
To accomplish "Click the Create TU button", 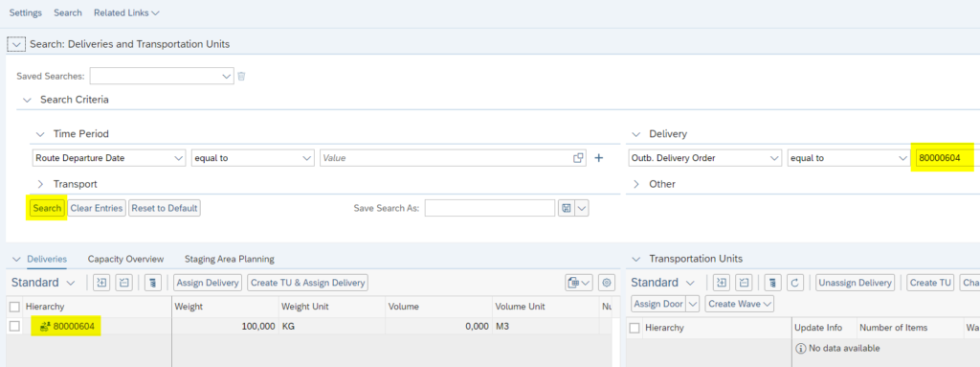I will [930, 283].
